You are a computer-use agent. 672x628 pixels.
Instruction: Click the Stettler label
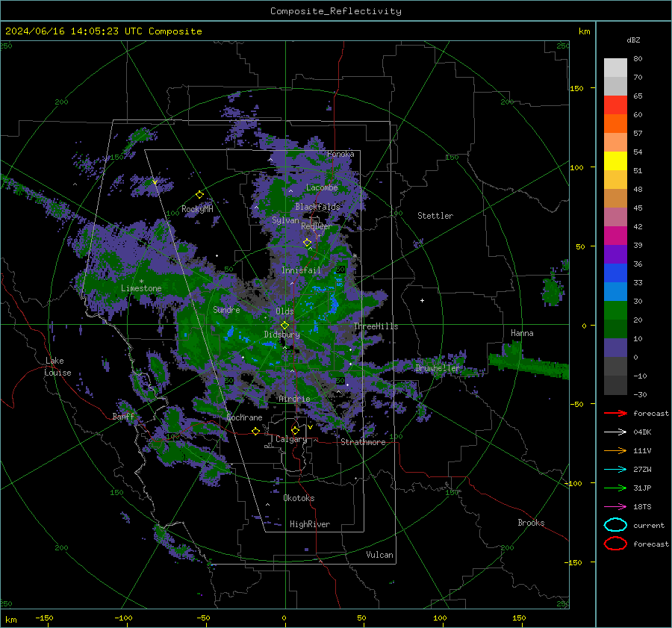(435, 216)
